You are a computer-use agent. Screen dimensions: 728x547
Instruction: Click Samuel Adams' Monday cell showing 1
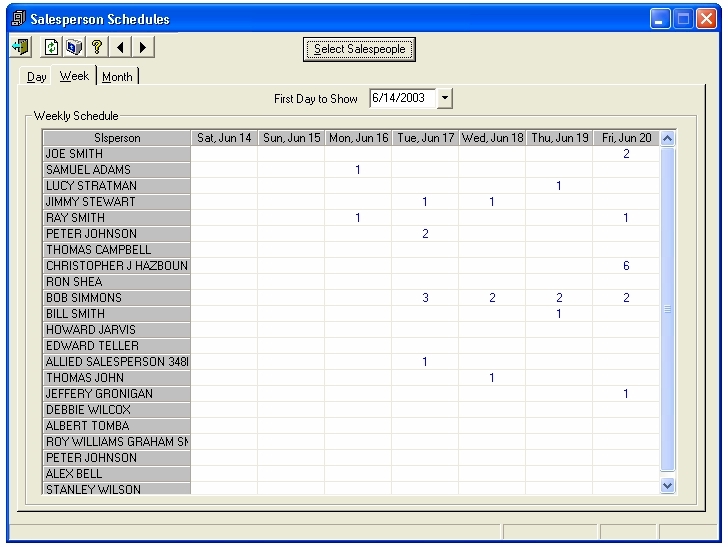pyautogui.click(x=358, y=170)
